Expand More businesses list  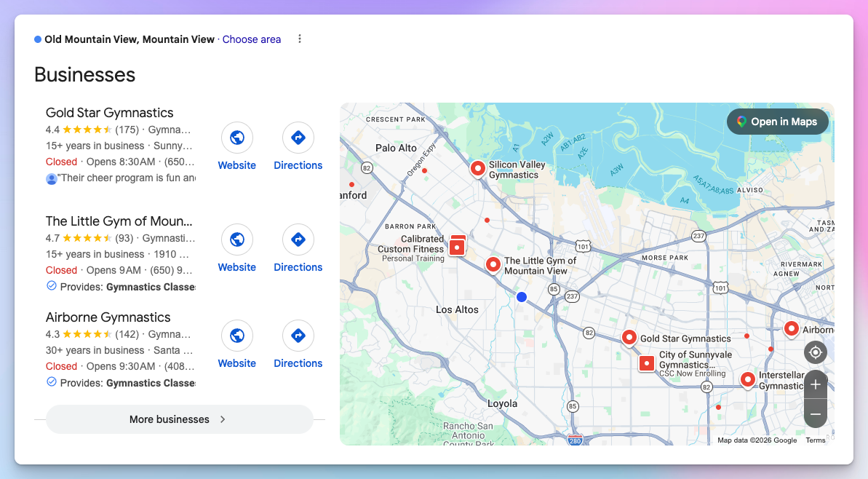[180, 419]
